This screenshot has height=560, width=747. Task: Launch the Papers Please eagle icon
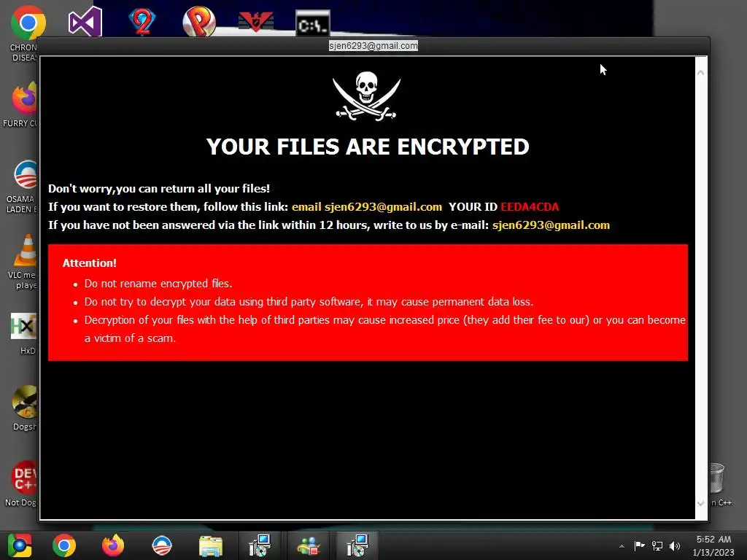click(256, 22)
